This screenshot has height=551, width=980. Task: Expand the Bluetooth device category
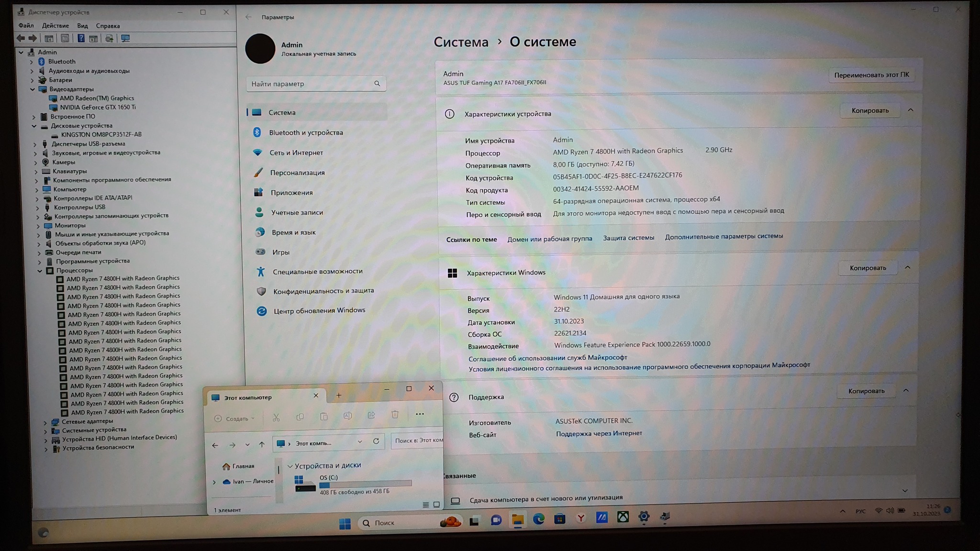32,62
